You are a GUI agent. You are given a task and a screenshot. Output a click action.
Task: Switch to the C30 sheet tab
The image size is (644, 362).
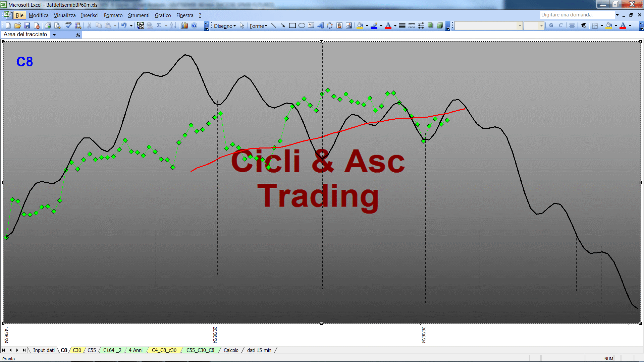77,350
